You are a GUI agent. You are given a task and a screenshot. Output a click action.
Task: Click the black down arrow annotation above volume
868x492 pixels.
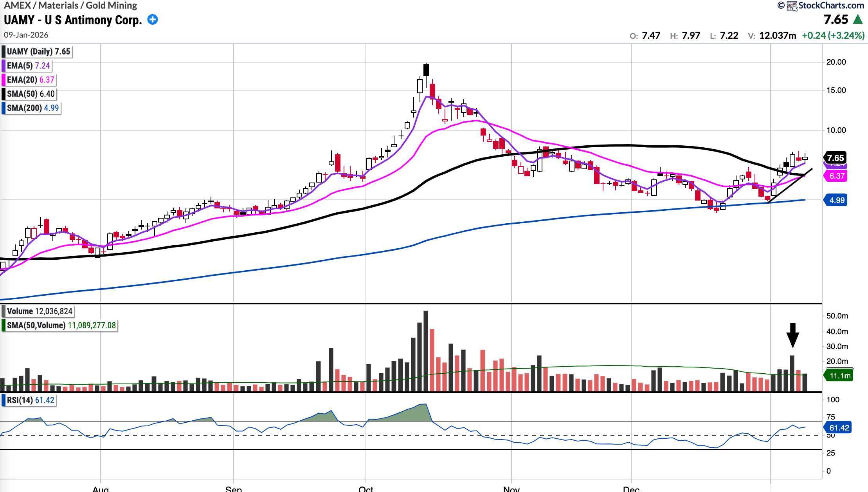[x=792, y=335]
